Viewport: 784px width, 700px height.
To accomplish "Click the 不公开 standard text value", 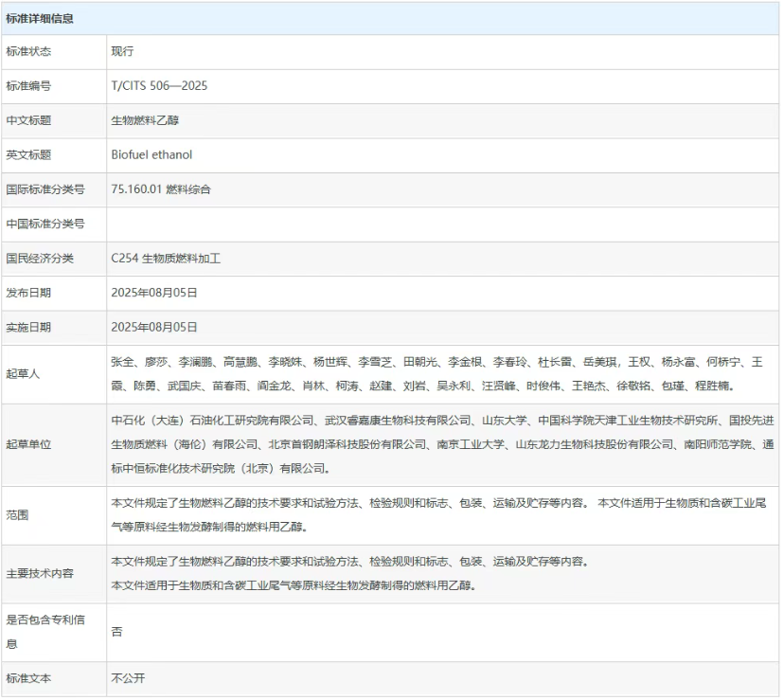I will 128,678.
